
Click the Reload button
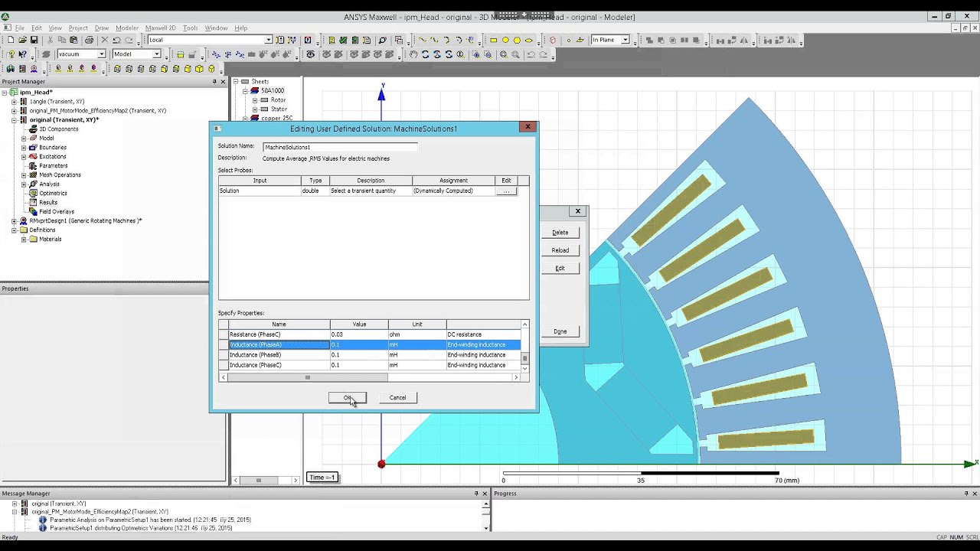click(x=560, y=250)
